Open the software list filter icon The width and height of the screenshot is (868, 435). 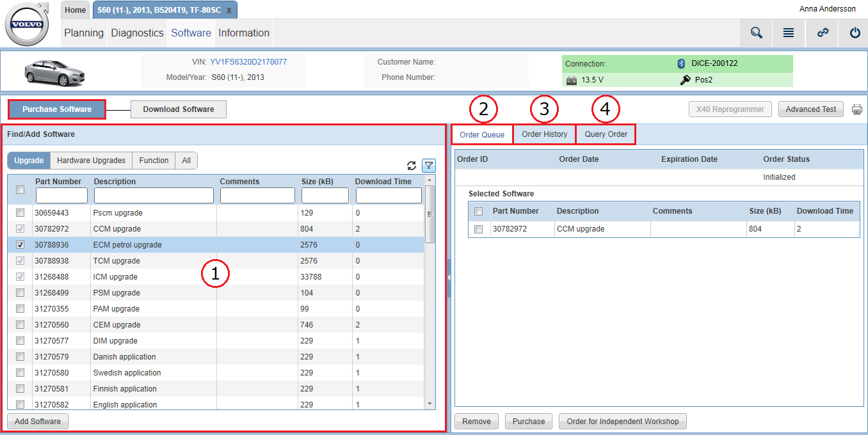click(429, 165)
